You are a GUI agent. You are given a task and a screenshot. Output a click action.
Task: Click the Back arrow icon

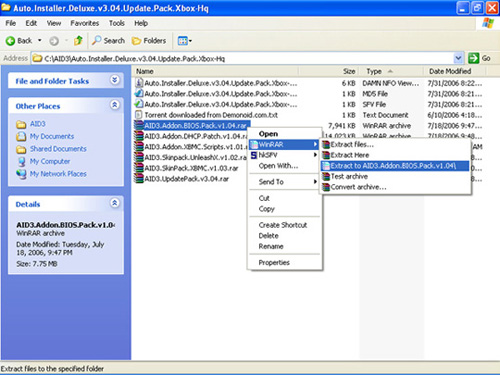[x=10, y=41]
